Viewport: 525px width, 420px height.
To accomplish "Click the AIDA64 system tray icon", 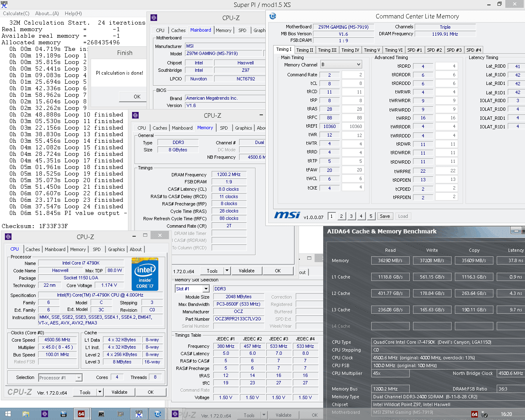I will pyautogui.click(x=475, y=414).
